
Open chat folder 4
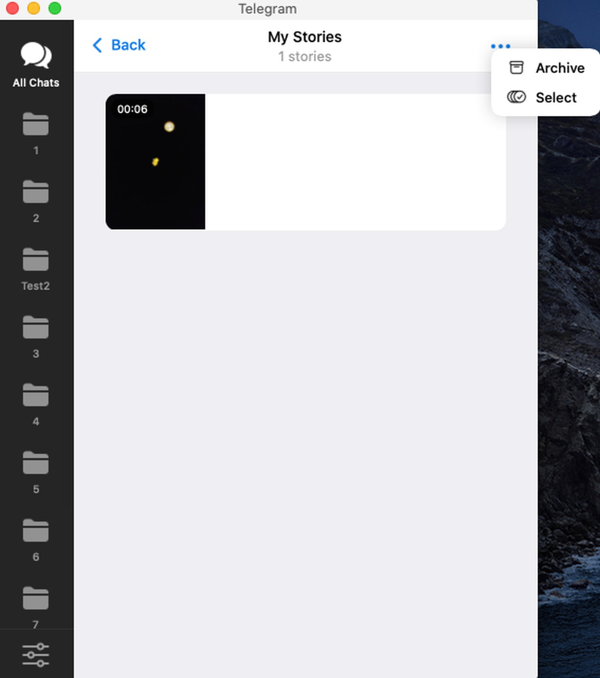36,403
